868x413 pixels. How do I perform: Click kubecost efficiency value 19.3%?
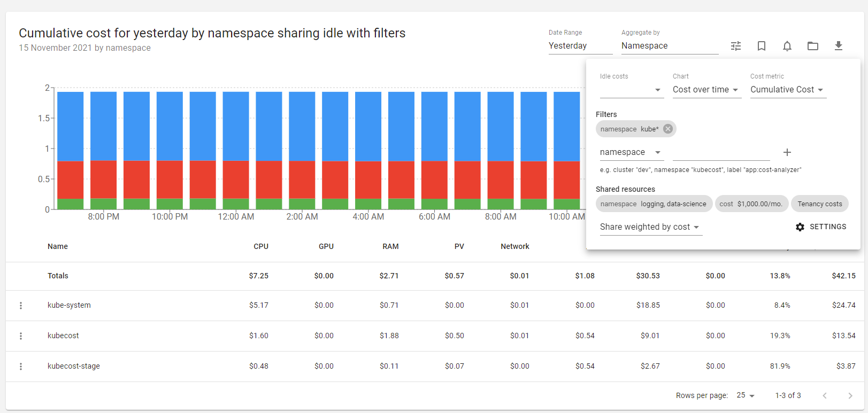point(780,336)
